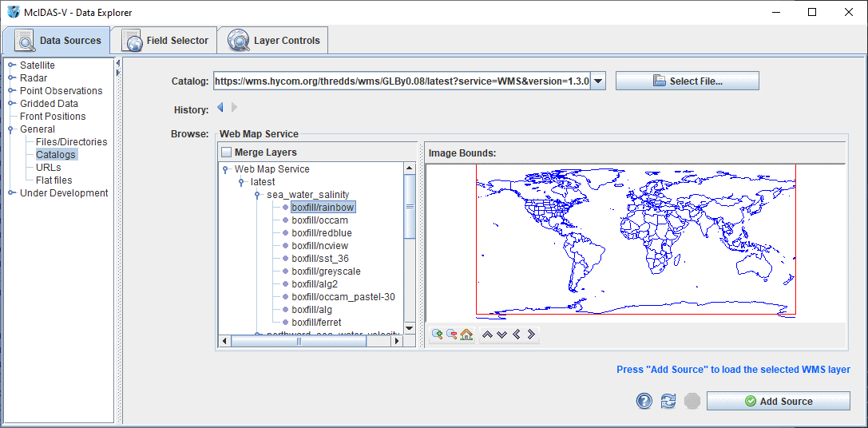This screenshot has width=868, height=428.
Task: Select Files/Directories under General
Action: click(x=71, y=142)
